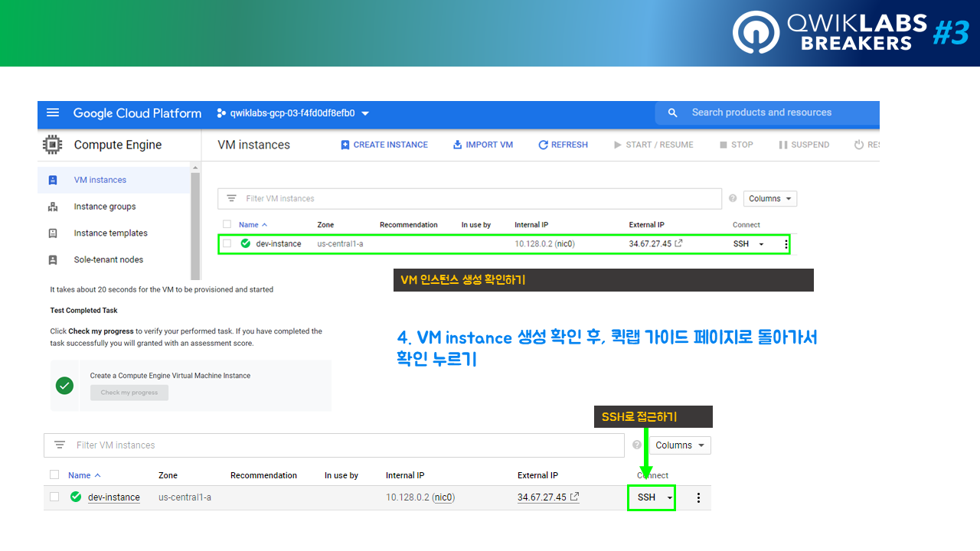This screenshot has height=551, width=980.
Task: Click scroll-up arrow of sidebar scrollbar
Action: pyautogui.click(x=195, y=168)
